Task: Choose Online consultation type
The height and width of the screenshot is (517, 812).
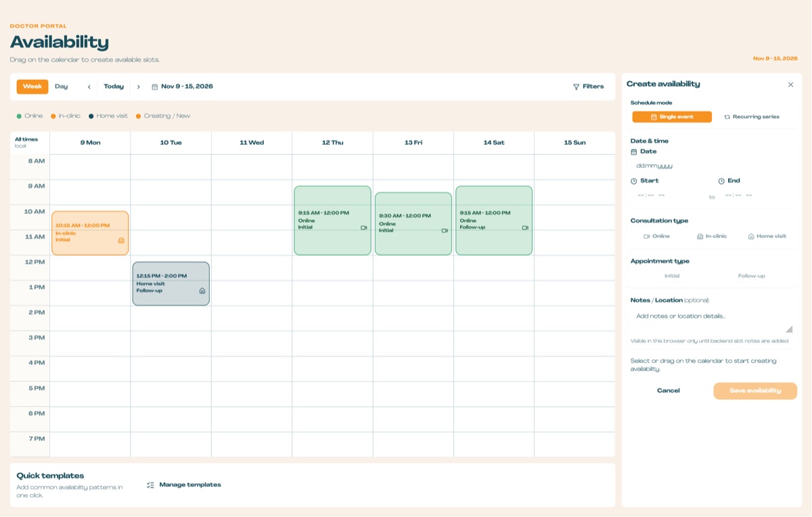Action: pyautogui.click(x=656, y=236)
